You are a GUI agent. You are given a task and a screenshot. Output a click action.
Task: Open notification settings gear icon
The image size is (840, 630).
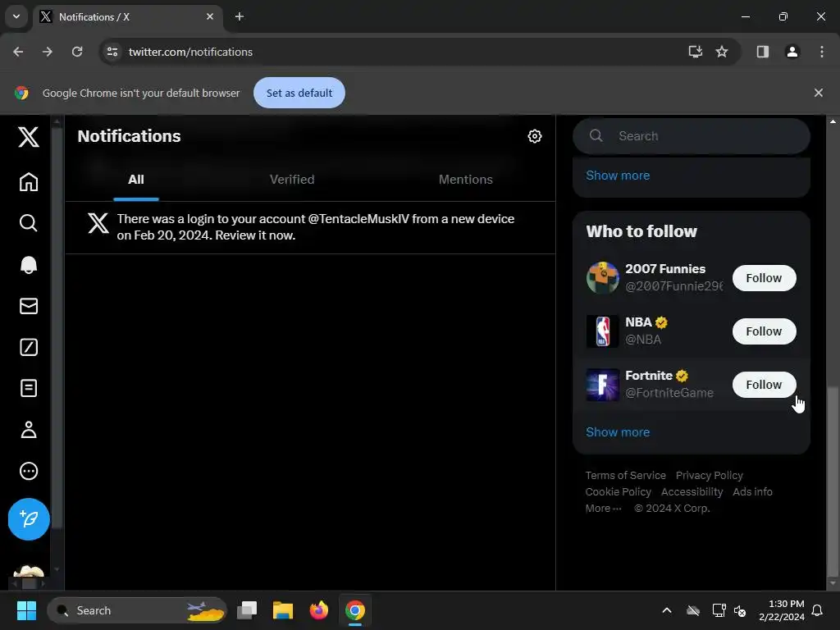[x=535, y=136]
